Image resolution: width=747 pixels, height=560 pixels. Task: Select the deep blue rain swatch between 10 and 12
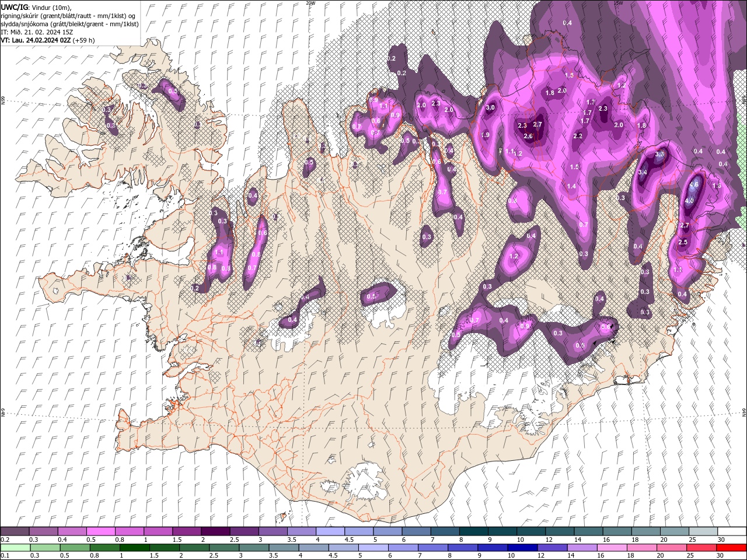click(522, 547)
